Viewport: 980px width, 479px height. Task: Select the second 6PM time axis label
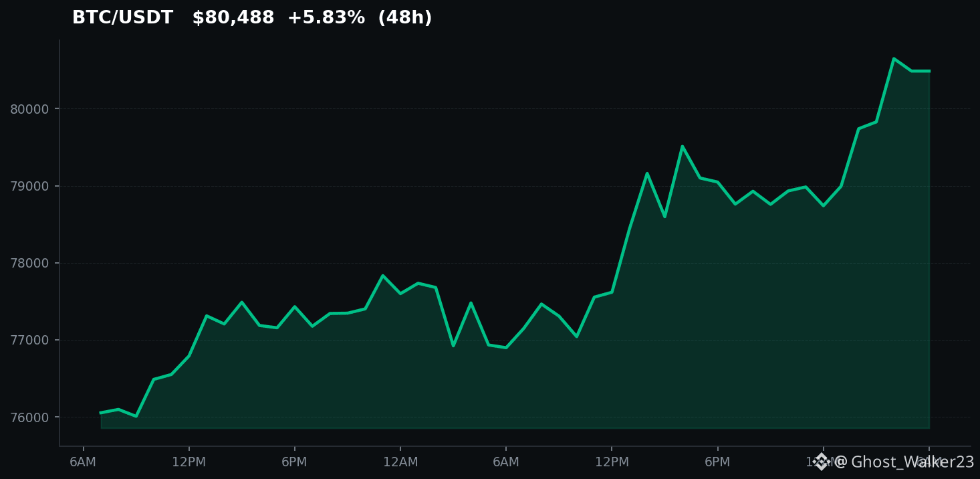point(717,462)
